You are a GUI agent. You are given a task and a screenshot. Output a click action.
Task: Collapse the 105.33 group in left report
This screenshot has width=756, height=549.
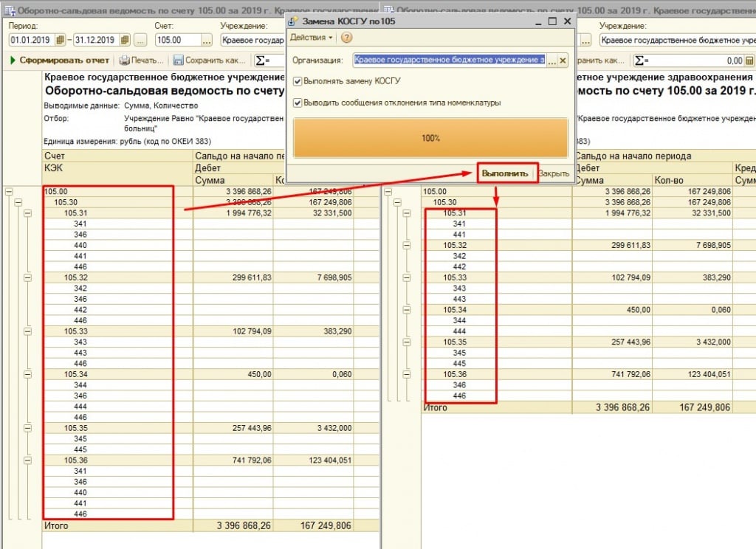point(28,332)
